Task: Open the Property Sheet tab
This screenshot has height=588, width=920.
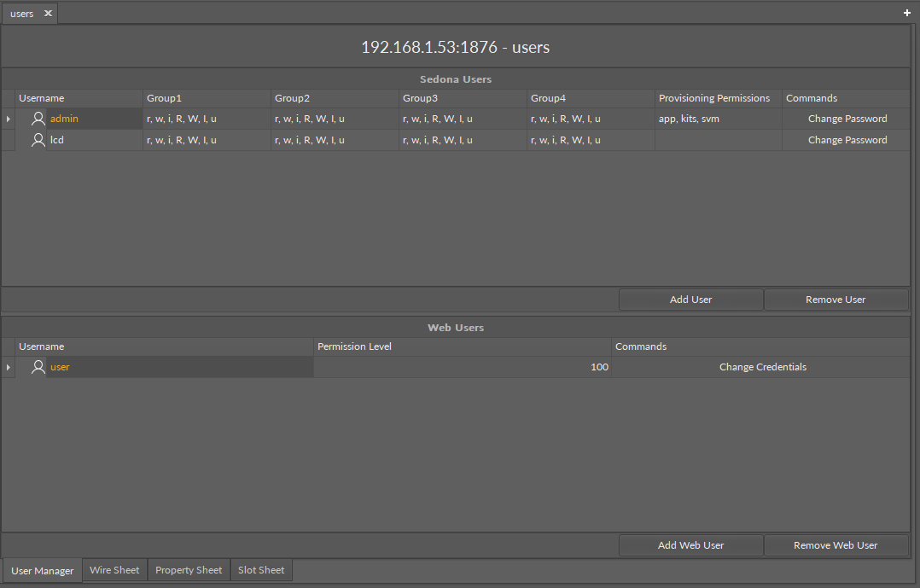Action: (188, 570)
